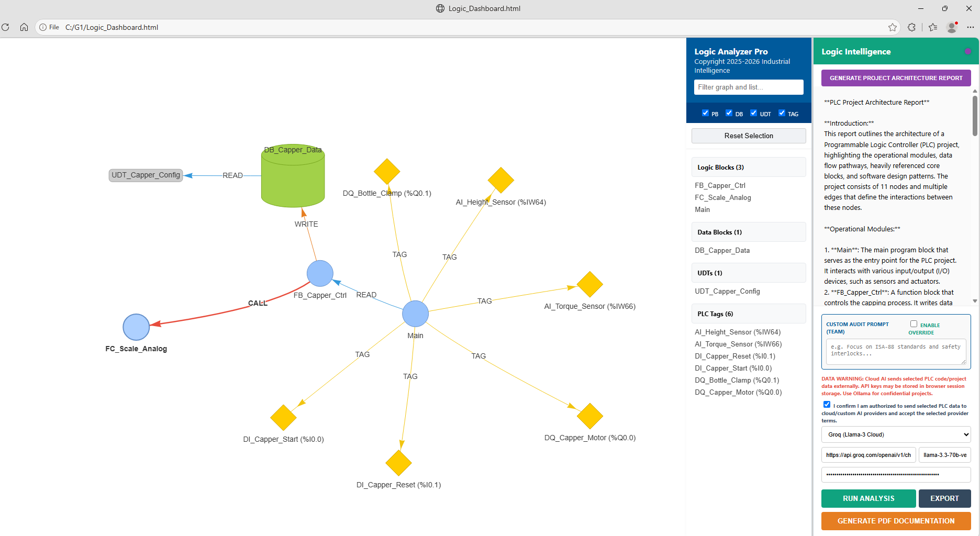Click the AI_Height_Sensor diamond tag node

[x=501, y=180]
